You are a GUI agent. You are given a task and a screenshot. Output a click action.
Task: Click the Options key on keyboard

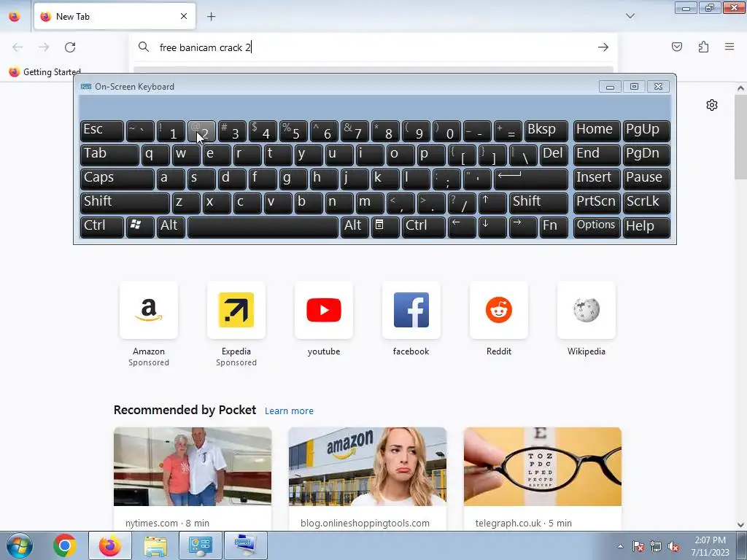[x=597, y=227]
